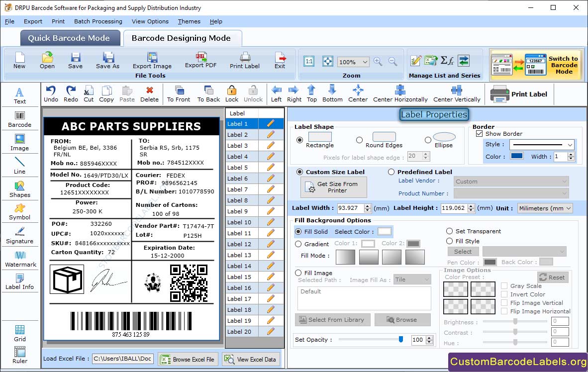588x372 pixels.
Task: Open the File menu
Action: [x=10, y=21]
